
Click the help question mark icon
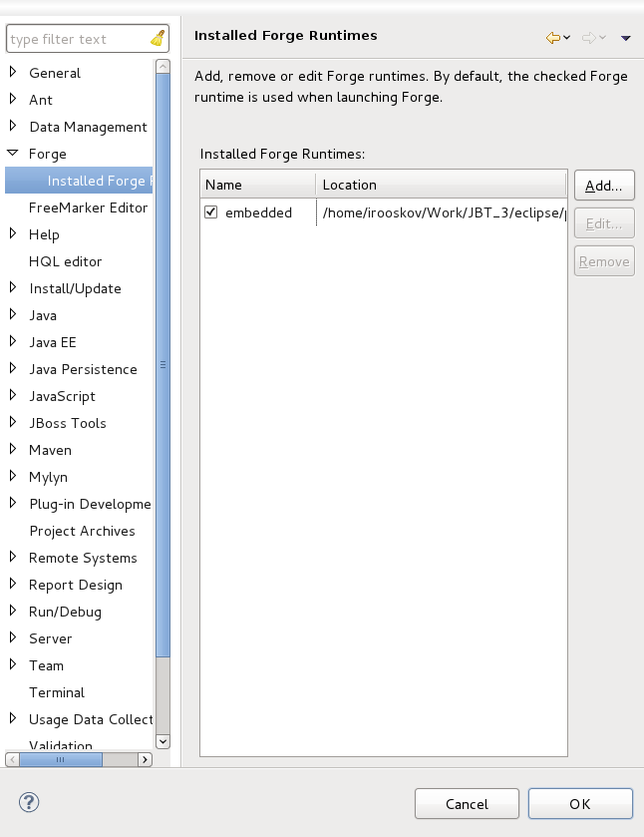29,802
